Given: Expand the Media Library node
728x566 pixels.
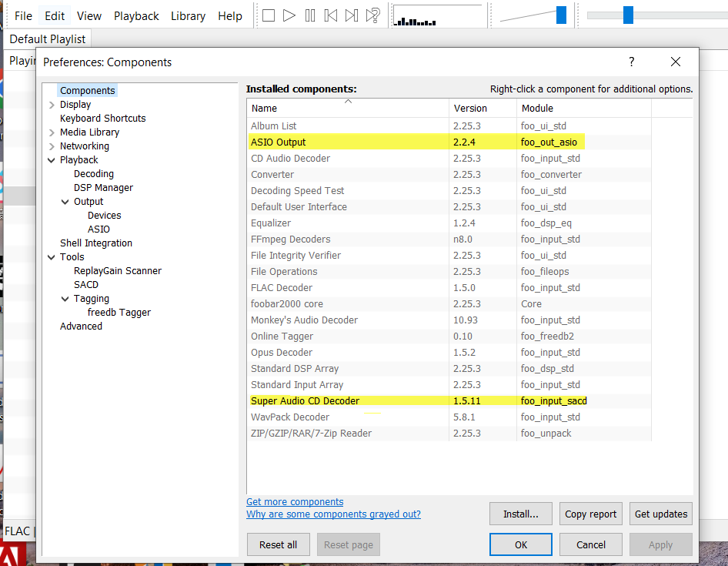Looking at the screenshot, I should [x=52, y=132].
